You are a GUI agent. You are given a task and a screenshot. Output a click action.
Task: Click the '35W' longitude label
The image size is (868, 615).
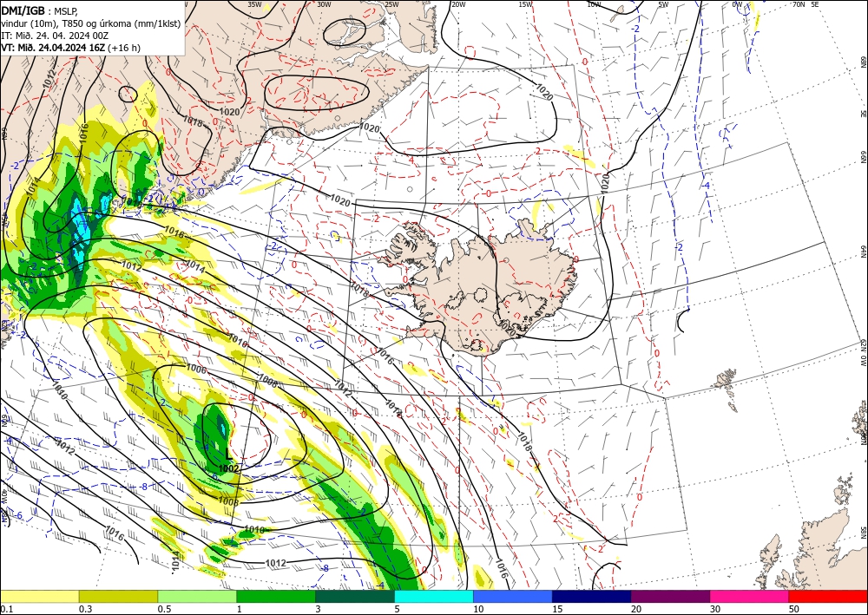(x=254, y=4)
